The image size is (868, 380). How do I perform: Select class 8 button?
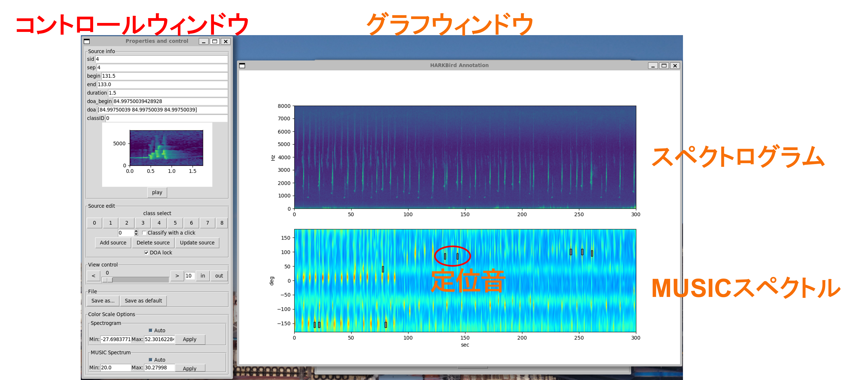pyautogui.click(x=222, y=223)
